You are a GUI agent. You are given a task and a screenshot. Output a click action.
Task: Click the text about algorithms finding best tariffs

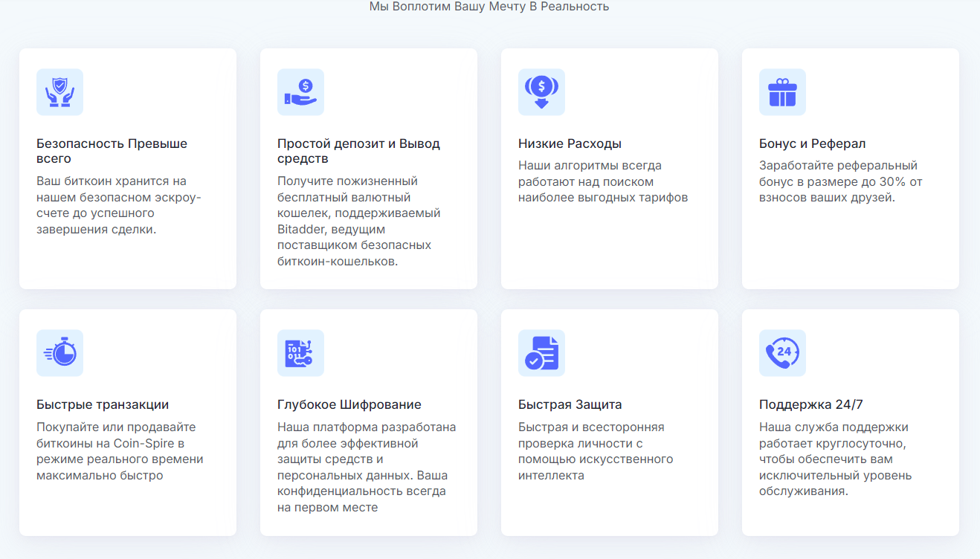click(x=603, y=181)
